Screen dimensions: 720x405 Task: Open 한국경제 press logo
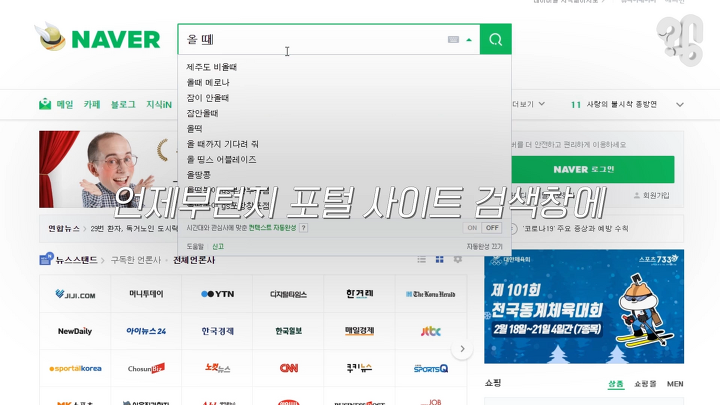pyautogui.click(x=217, y=331)
